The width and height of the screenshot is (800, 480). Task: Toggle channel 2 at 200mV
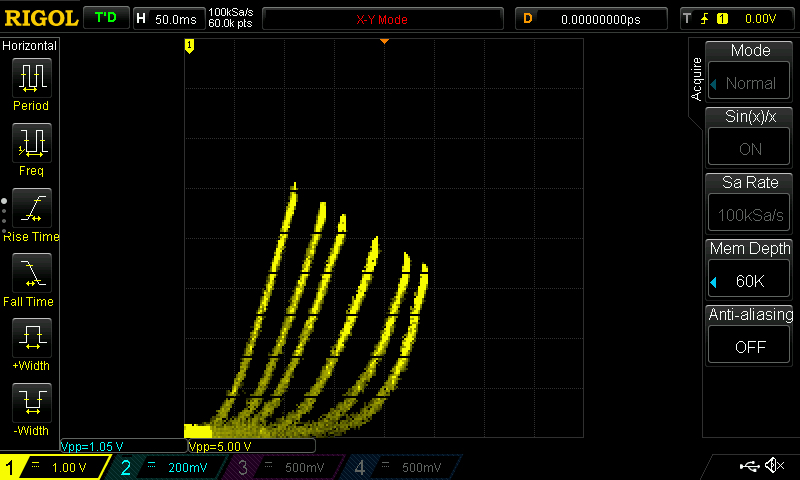[164, 467]
